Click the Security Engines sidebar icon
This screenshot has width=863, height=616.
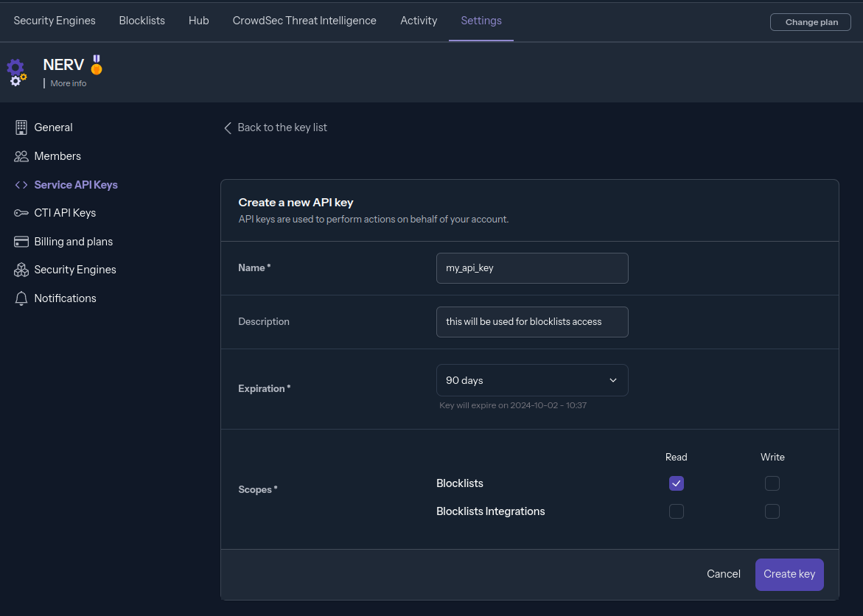21,269
